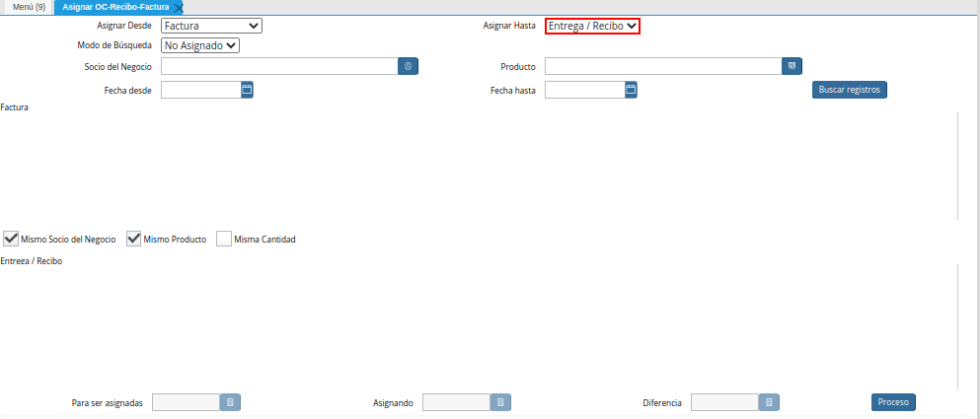Focus the Producto text field

(x=664, y=66)
